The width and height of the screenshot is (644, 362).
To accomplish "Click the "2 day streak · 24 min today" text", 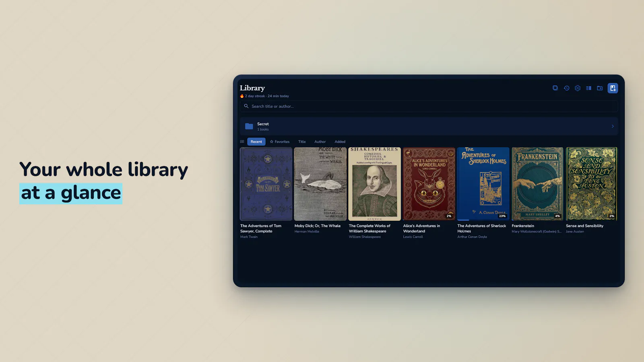I will 267,96.
